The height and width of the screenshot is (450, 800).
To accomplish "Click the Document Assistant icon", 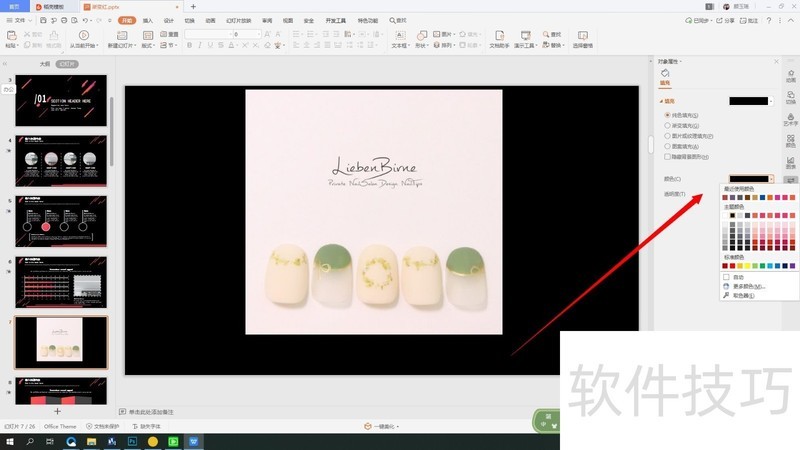I will (x=499, y=35).
